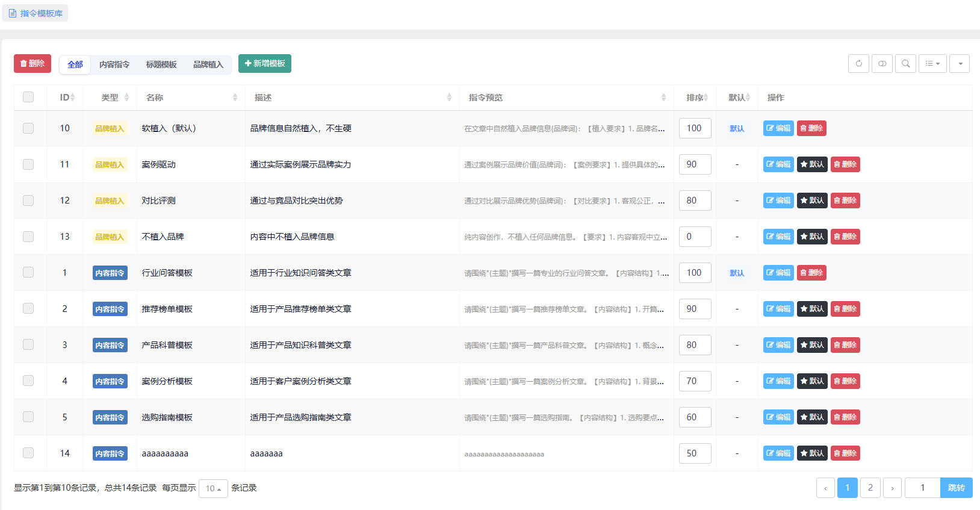The height and width of the screenshot is (510, 980).
Task: Set 案例驱动 as default
Action: (x=812, y=164)
